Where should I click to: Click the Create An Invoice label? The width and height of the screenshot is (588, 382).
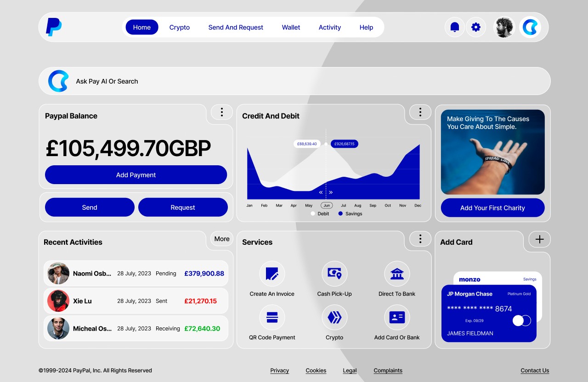[272, 294]
